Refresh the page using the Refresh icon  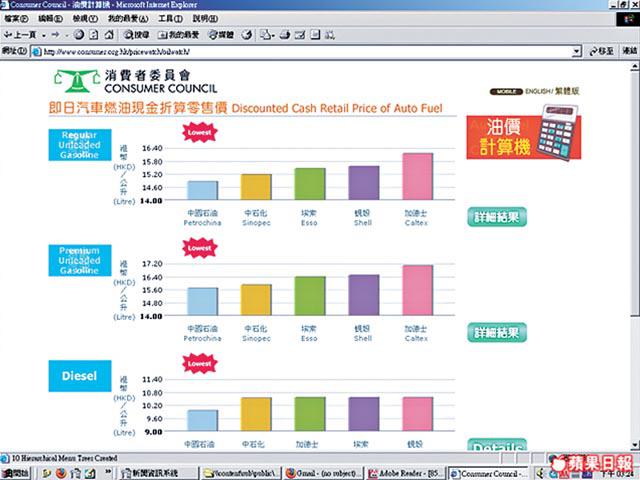tap(94, 35)
